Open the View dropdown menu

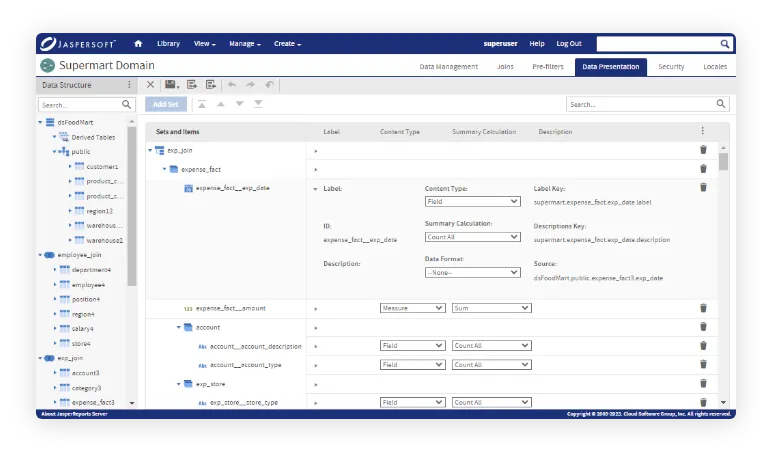(x=204, y=43)
